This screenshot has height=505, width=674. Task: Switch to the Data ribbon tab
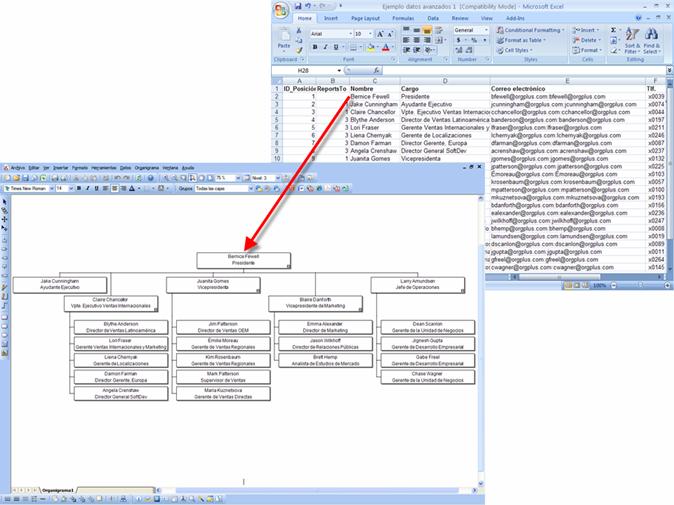click(x=433, y=18)
